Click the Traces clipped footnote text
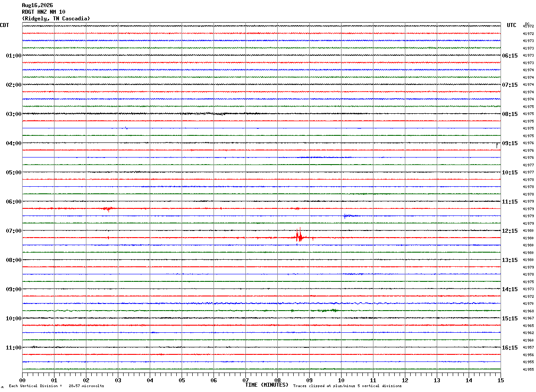 pyautogui.click(x=347, y=386)
